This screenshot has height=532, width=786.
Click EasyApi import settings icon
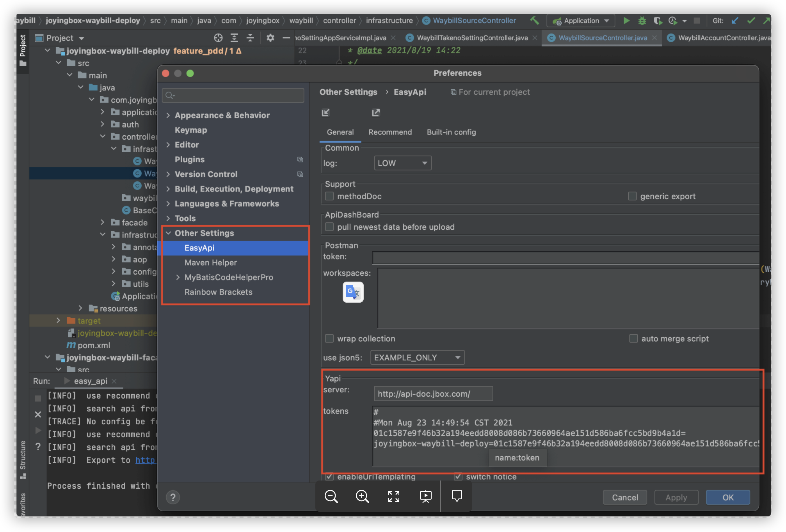325,113
